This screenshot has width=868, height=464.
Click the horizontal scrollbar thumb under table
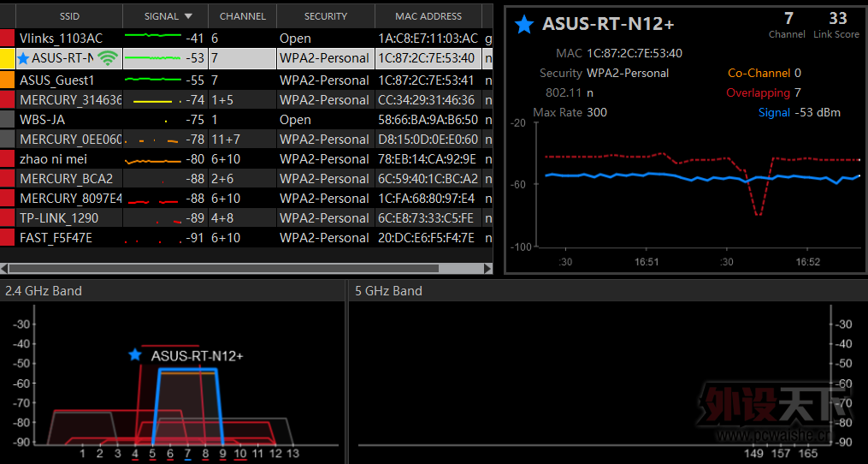pyautogui.click(x=224, y=268)
